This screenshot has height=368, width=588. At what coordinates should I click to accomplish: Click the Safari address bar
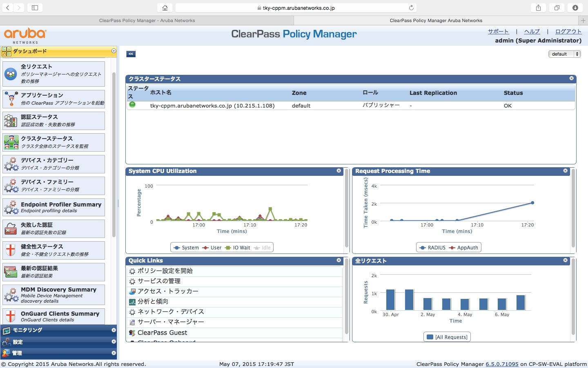coord(296,8)
